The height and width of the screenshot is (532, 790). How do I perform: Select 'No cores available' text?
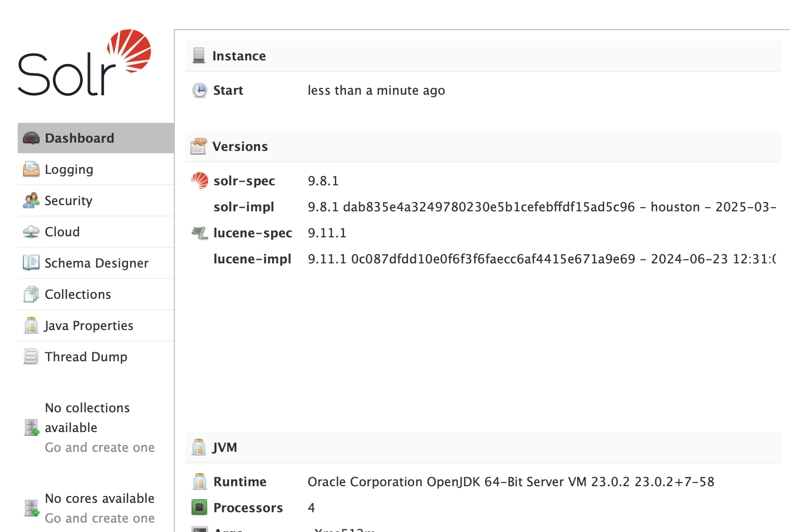99,499
